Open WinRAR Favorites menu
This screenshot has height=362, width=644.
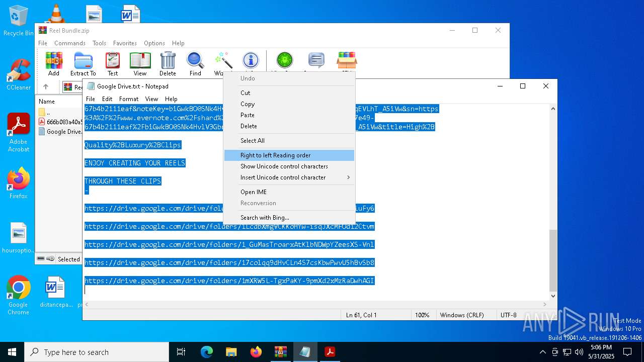click(125, 43)
